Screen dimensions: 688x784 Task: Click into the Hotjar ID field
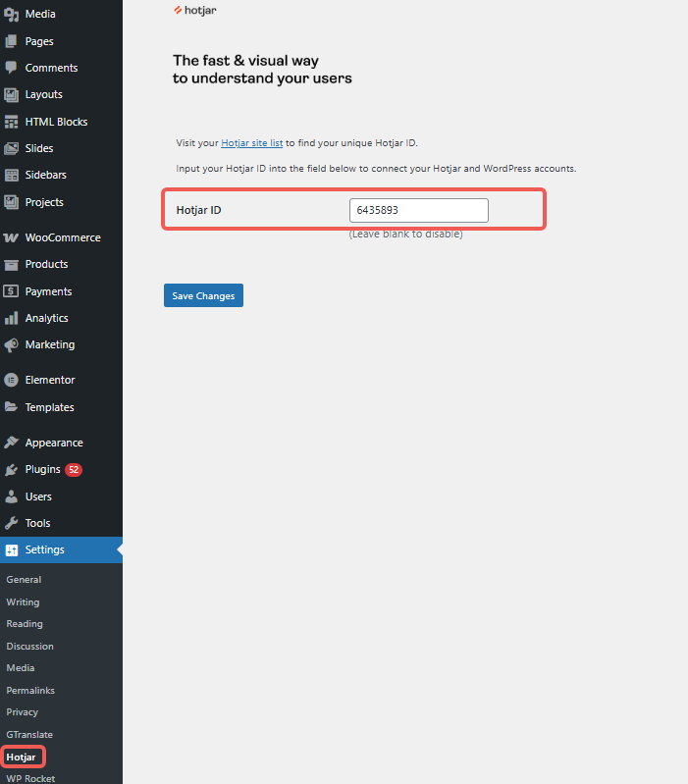[419, 211]
